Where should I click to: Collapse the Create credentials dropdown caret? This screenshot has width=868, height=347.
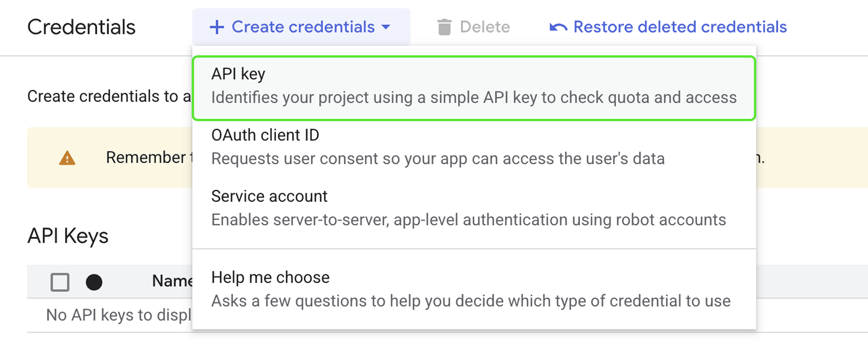coord(386,27)
